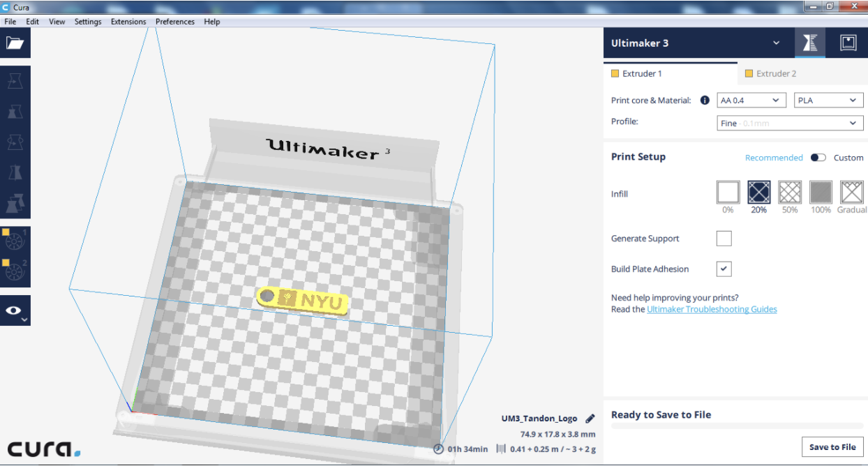This screenshot has height=466, width=868.
Task: Select the Scale tool
Action: point(15,112)
